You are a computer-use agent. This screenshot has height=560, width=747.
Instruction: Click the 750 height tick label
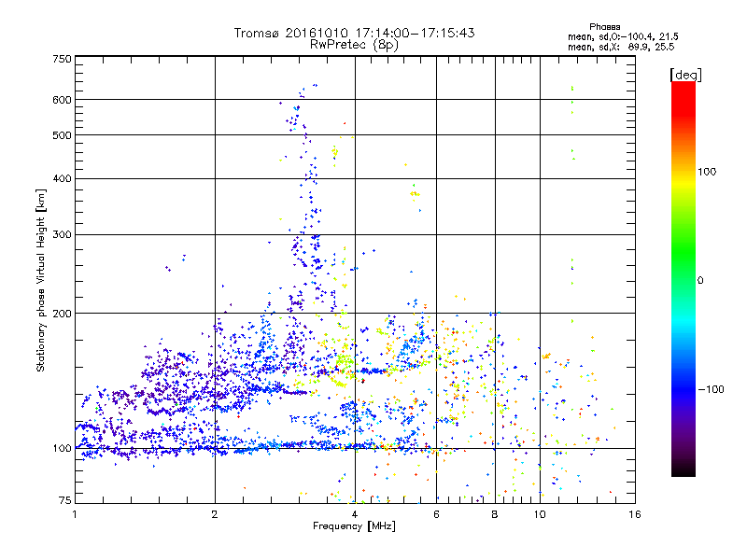(62, 59)
